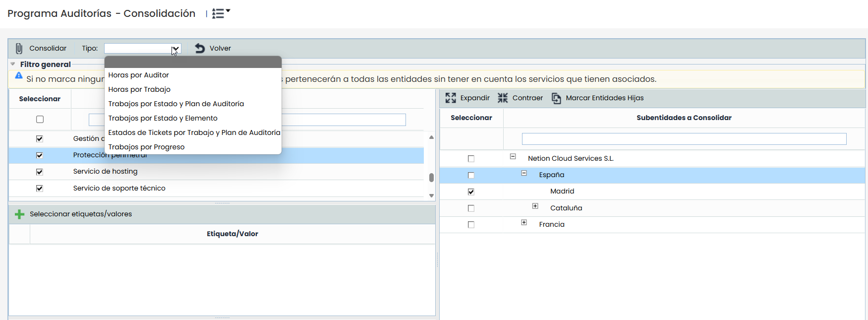Image resolution: width=868 pixels, height=320 pixels.
Task: Click the Contraer icon
Action: click(x=503, y=98)
